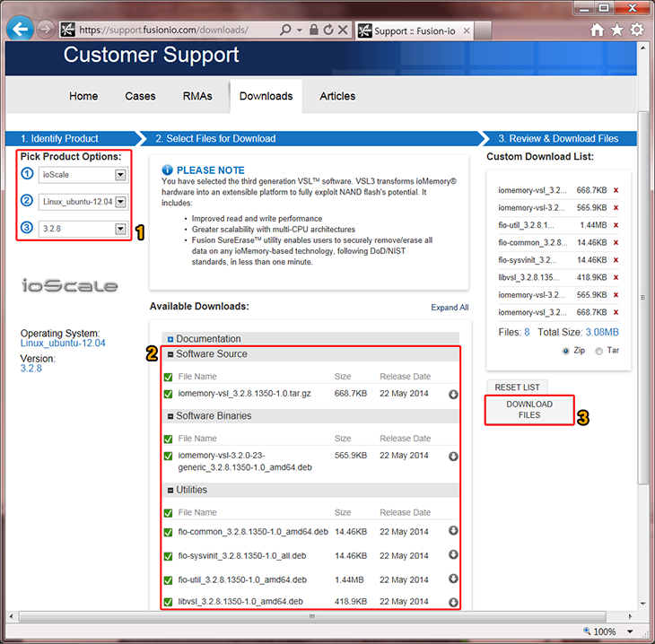The height and width of the screenshot is (644, 655).
Task: Select the Tar archive format radio button
Action: click(x=600, y=351)
